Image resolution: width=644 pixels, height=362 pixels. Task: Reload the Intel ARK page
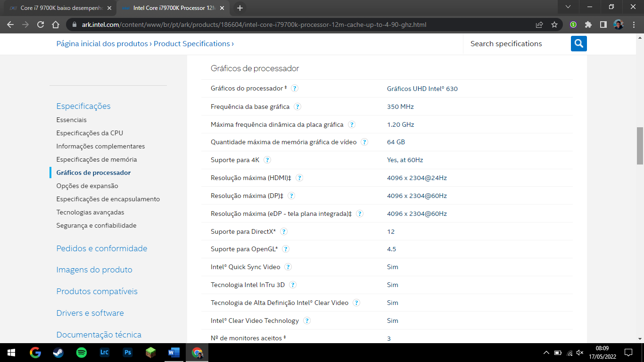pos(41,25)
